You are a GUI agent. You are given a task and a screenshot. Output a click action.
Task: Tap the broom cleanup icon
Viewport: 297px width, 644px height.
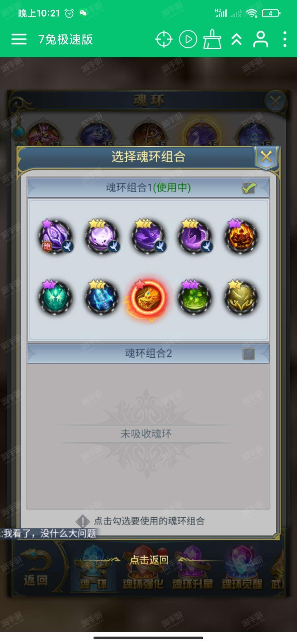point(212,39)
